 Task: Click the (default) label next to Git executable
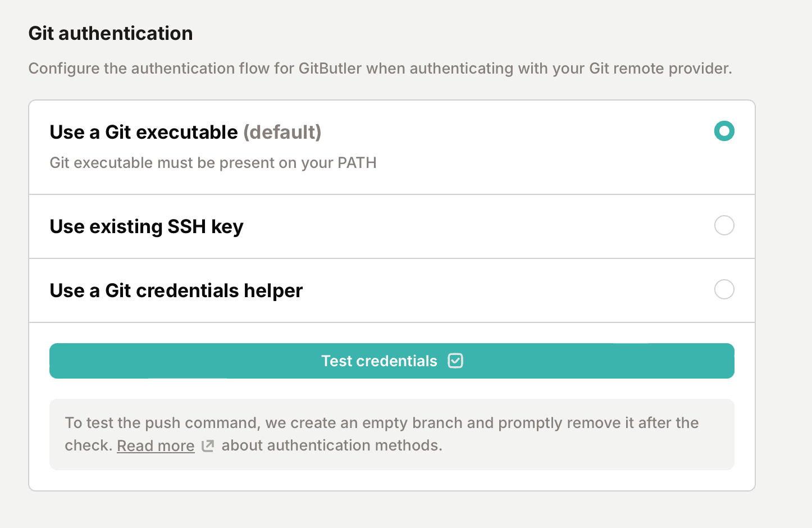coord(282,132)
